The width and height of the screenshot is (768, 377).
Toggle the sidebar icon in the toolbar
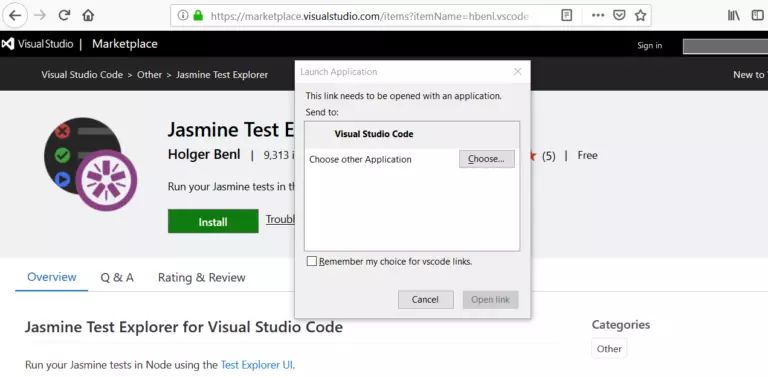[757, 15]
